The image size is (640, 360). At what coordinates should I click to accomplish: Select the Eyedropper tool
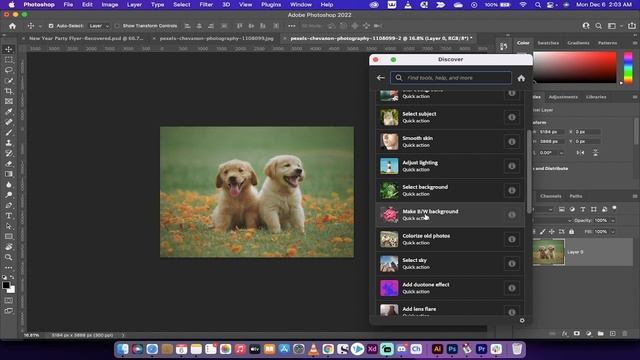(9, 112)
